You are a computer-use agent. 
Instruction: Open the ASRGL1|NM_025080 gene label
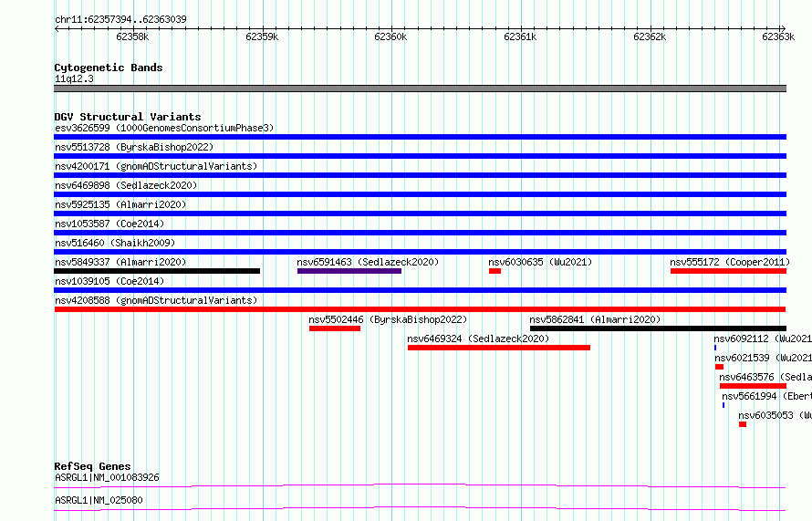(99, 500)
